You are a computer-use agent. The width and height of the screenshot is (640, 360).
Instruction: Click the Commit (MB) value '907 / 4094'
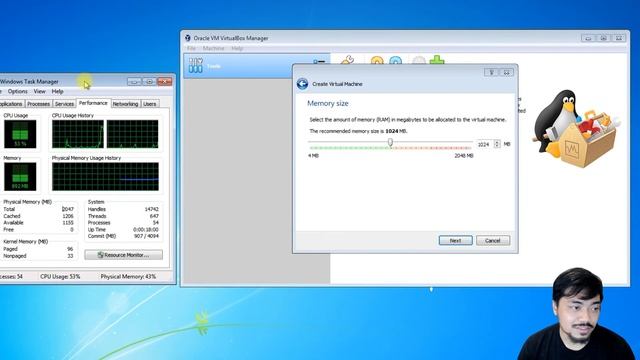(146, 236)
